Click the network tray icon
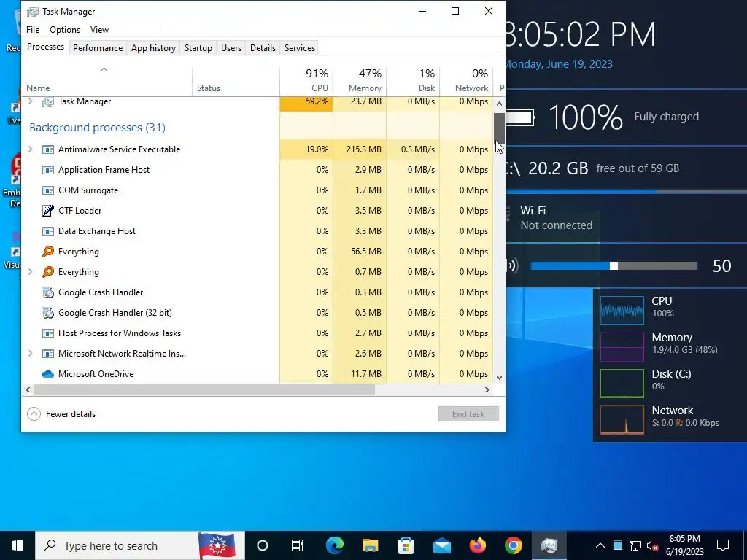This screenshot has height=560, width=747. [x=635, y=545]
